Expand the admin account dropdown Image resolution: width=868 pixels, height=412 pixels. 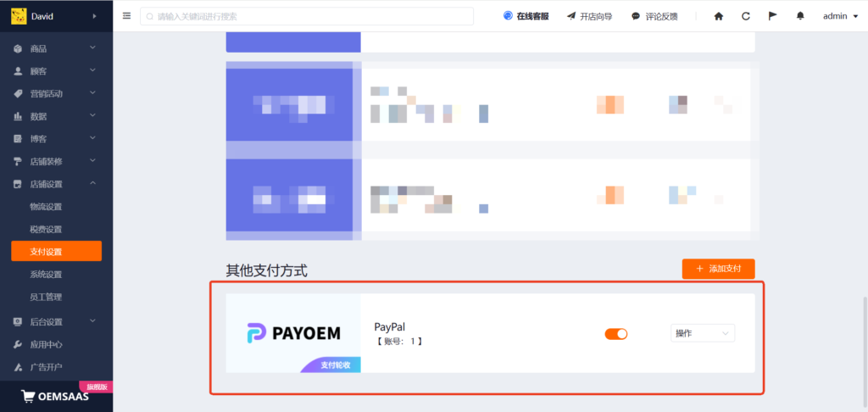coord(840,16)
